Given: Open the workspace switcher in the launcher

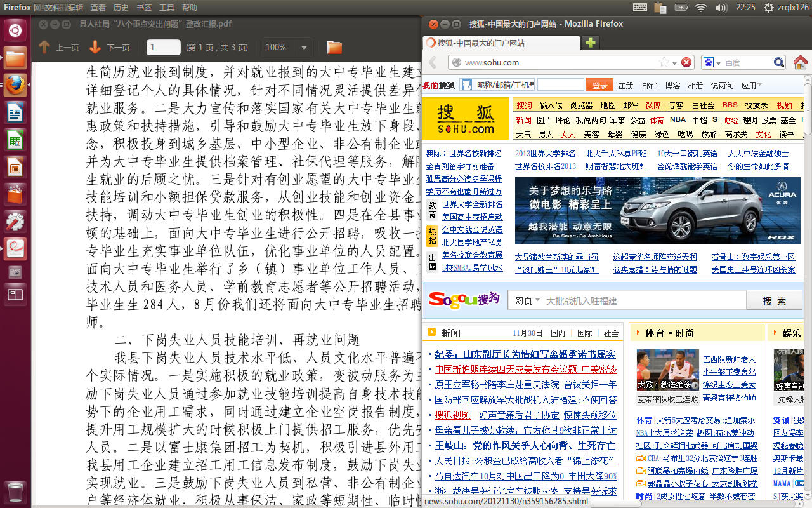Looking at the screenshot, I should (15, 295).
